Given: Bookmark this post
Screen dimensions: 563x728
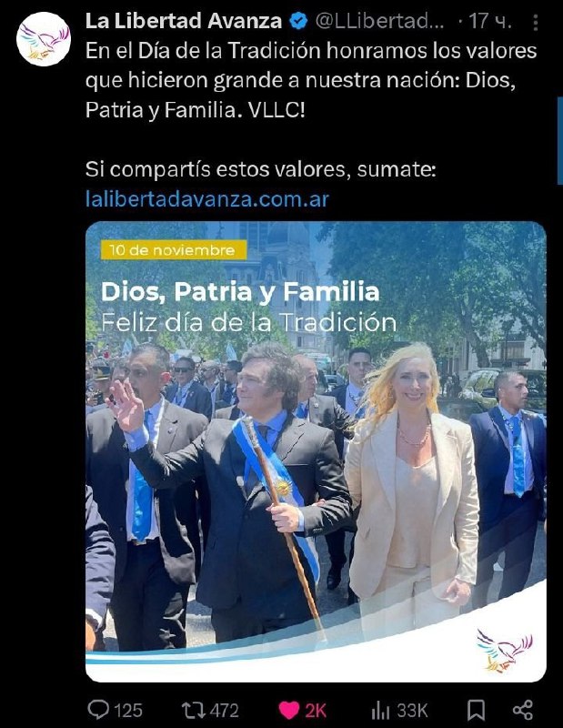Looking at the screenshot, I should coord(476,710).
